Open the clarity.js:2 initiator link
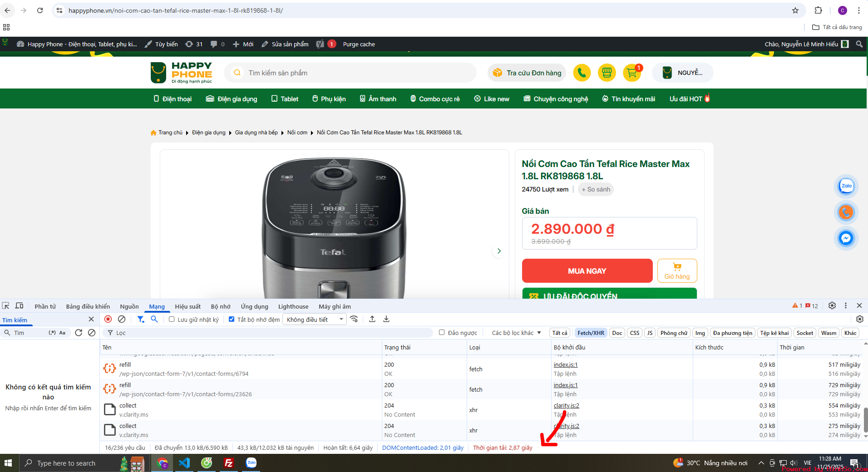Image resolution: width=868 pixels, height=472 pixels. coord(566,405)
